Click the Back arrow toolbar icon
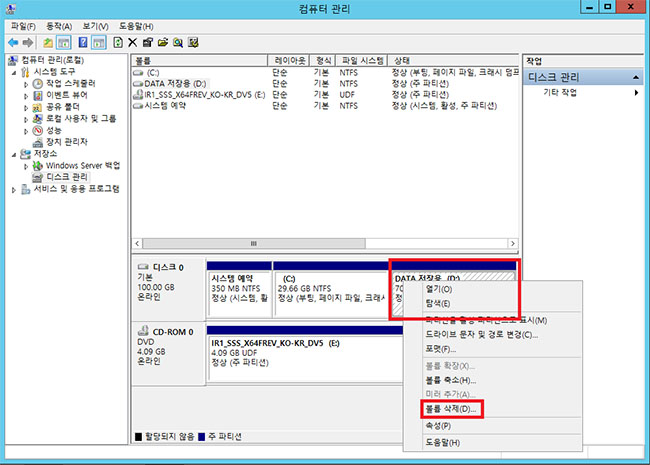650x465 pixels. (13, 43)
